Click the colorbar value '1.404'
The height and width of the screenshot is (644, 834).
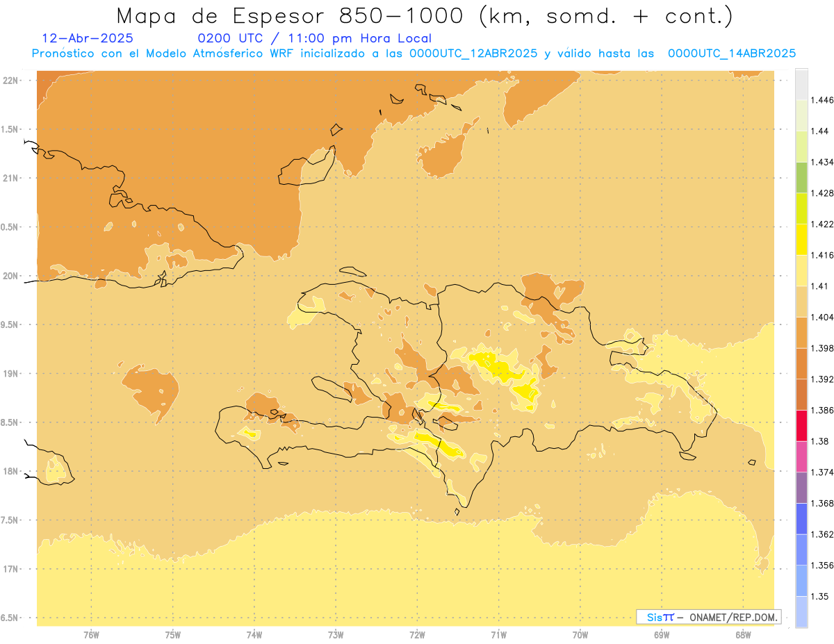coord(822,317)
